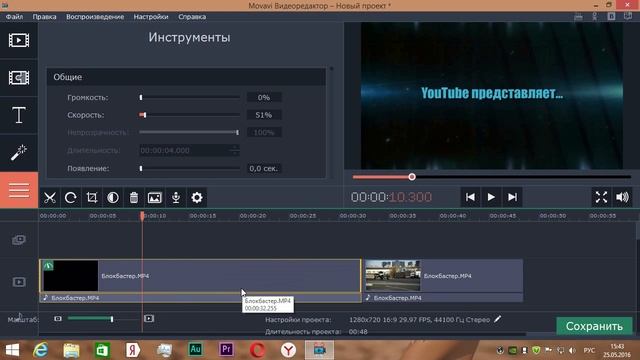Click the video track icon on timeline

click(19, 282)
